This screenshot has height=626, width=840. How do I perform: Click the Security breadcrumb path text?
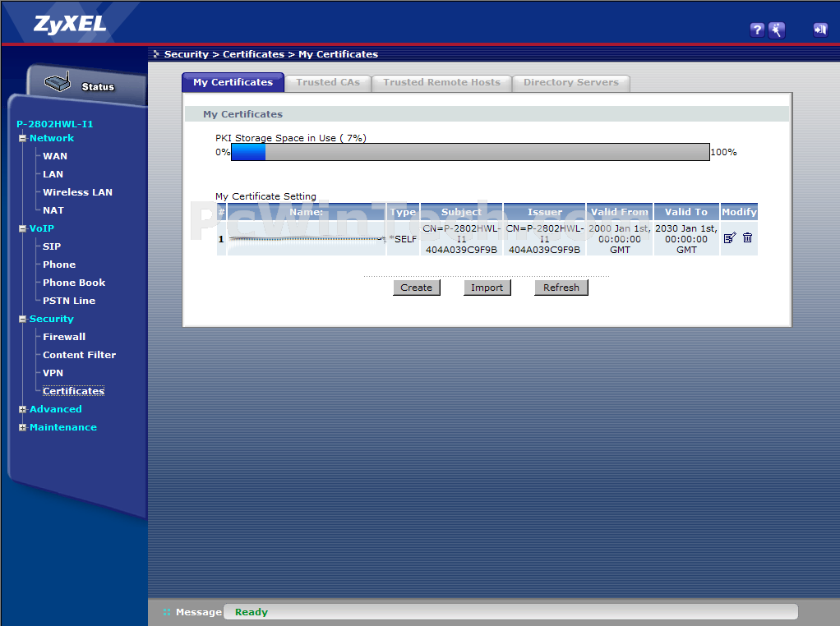186,54
